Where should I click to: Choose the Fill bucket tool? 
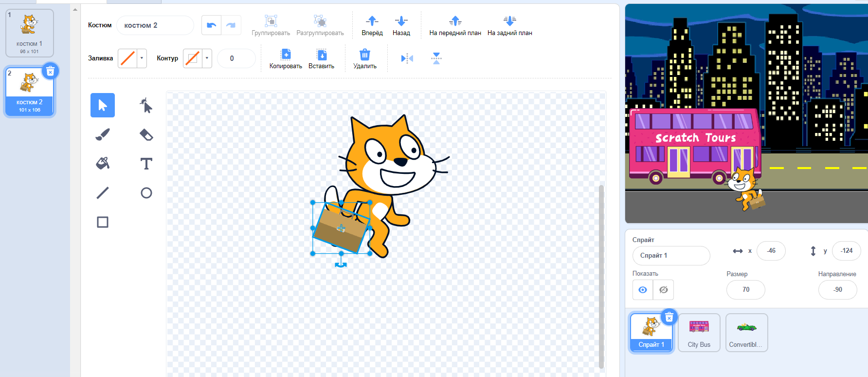pyautogui.click(x=103, y=163)
